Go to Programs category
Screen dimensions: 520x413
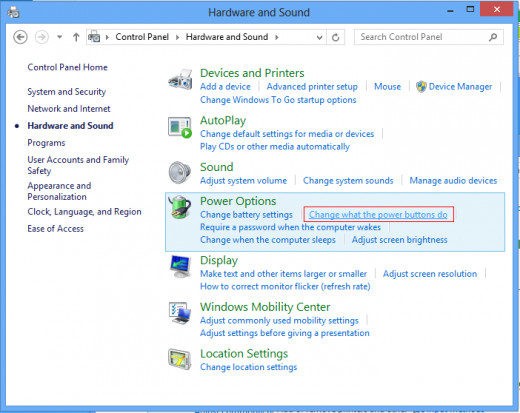46,143
